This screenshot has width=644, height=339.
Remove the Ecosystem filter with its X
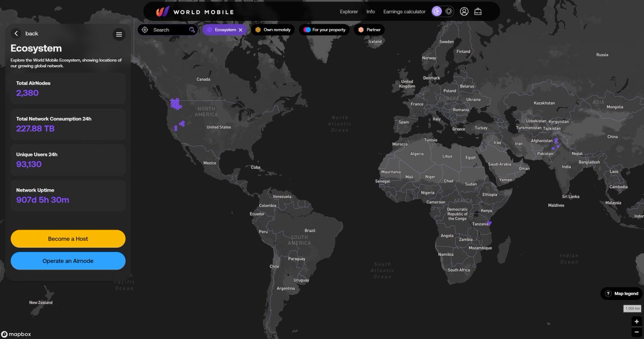point(240,30)
